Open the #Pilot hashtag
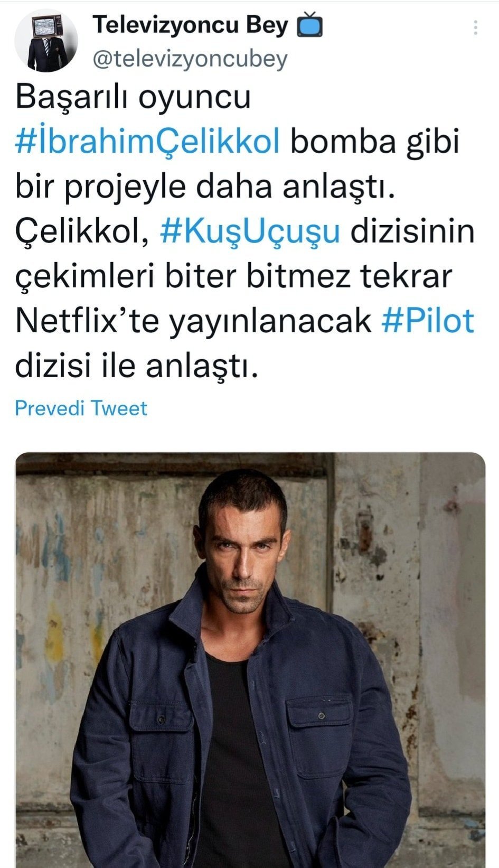Image resolution: width=499 pixels, height=868 pixels. click(428, 320)
